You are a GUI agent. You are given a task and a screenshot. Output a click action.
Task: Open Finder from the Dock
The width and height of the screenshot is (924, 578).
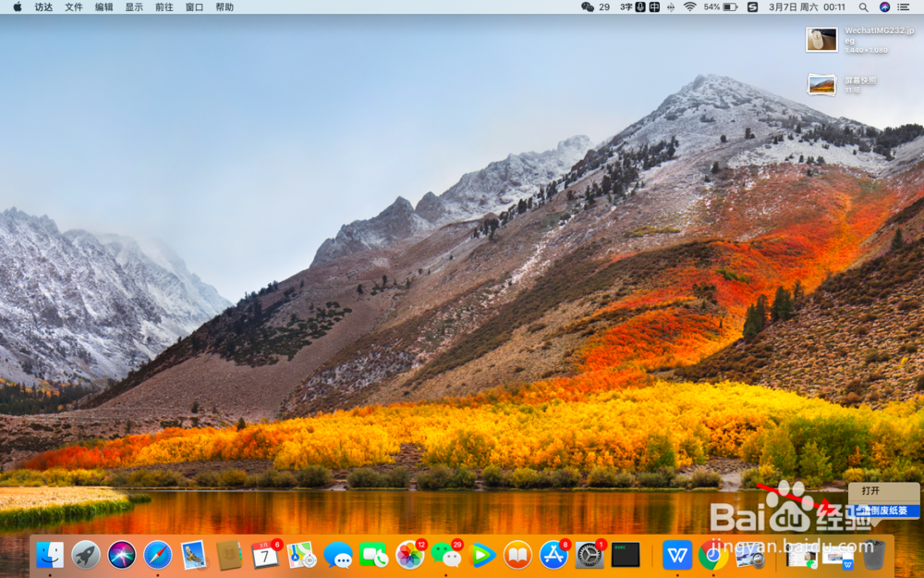[x=50, y=555]
